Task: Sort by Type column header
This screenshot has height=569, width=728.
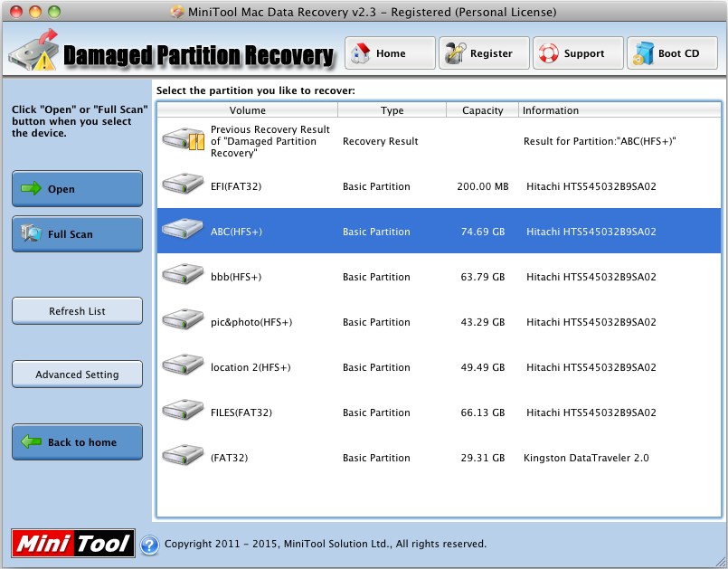Action: tap(392, 110)
